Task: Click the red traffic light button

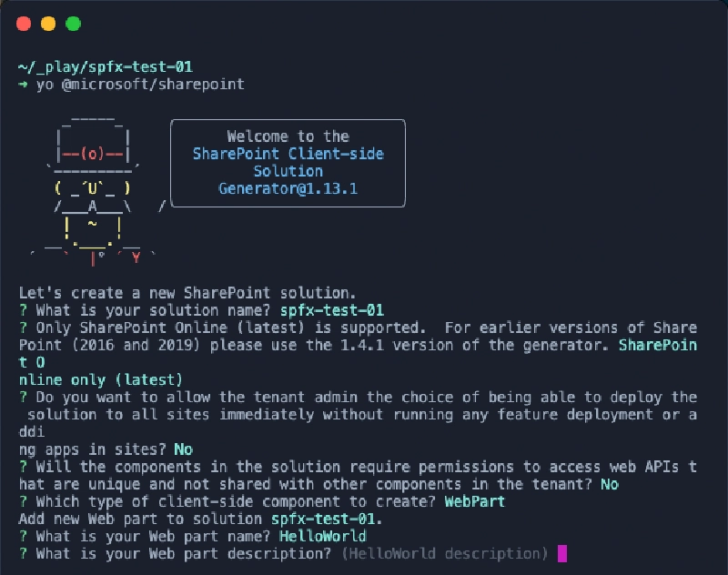Action: click(x=24, y=24)
